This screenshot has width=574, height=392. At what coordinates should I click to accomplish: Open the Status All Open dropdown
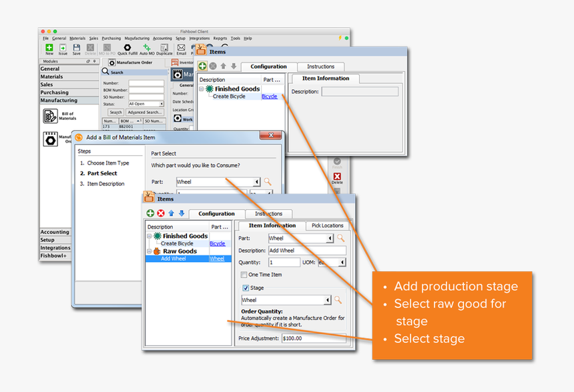pyautogui.click(x=161, y=104)
